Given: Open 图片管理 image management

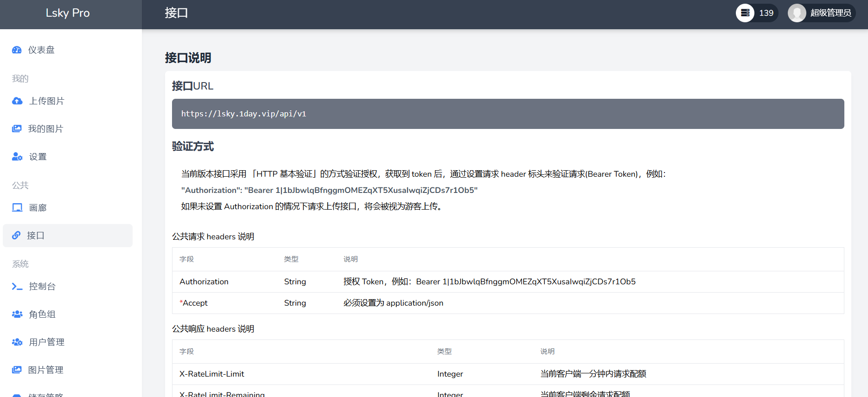Looking at the screenshot, I should pyautogui.click(x=68, y=370).
